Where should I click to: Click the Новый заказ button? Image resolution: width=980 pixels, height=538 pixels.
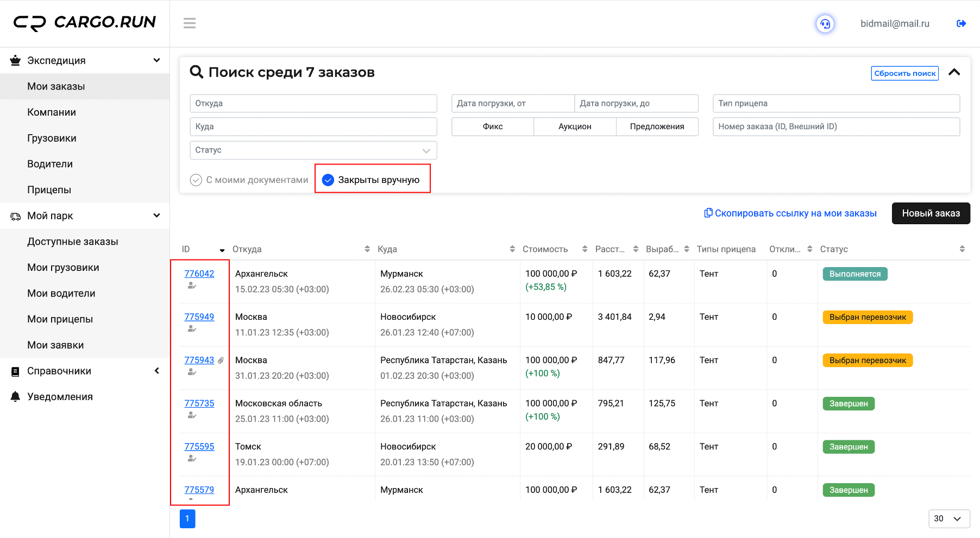tap(931, 213)
